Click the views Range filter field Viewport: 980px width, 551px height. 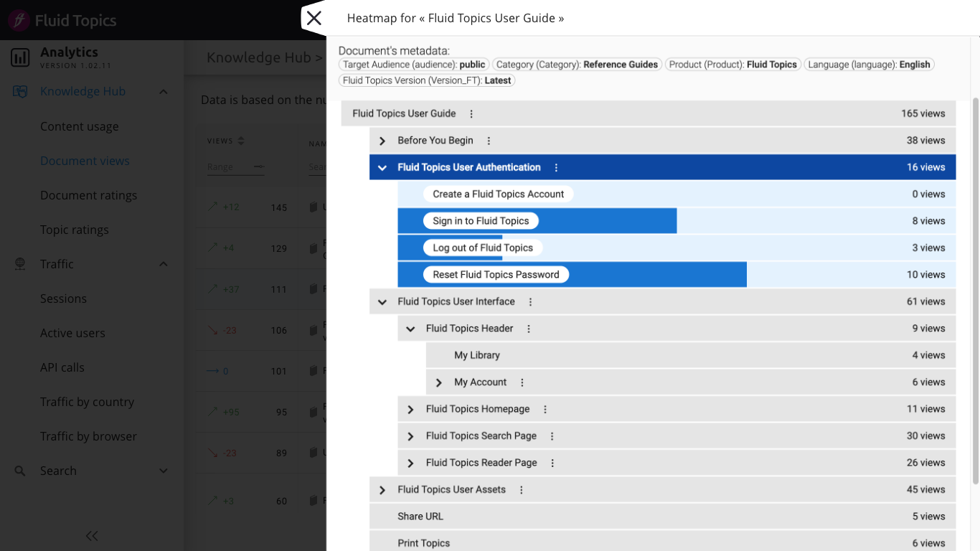[x=235, y=167]
